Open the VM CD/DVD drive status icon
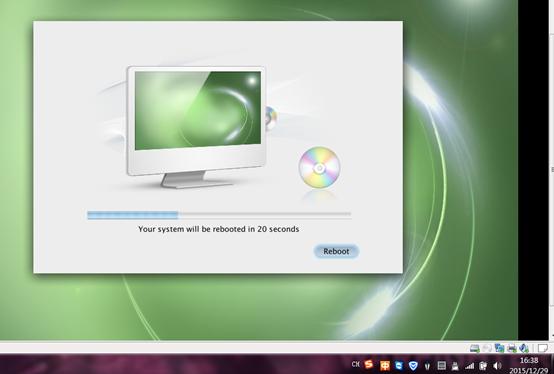The width and height of the screenshot is (554, 374). point(487,348)
